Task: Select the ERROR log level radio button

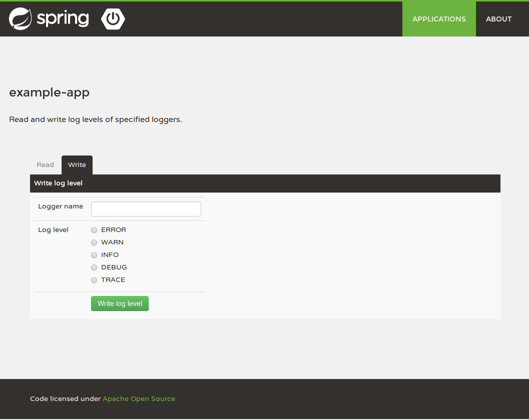Action: 94,230
